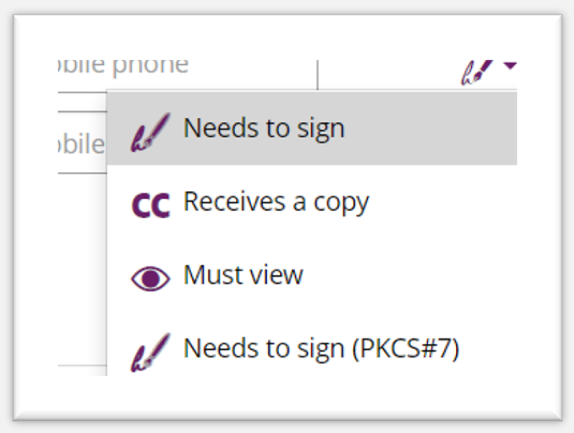Click the signature pen icon above the dropdown list
This screenshot has height=433, width=574.
477,72
